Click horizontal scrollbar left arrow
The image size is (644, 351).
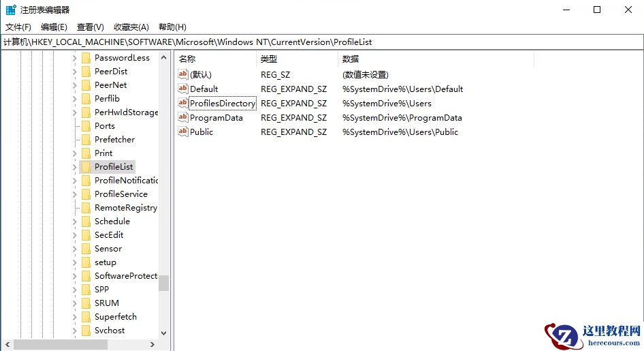point(7,344)
